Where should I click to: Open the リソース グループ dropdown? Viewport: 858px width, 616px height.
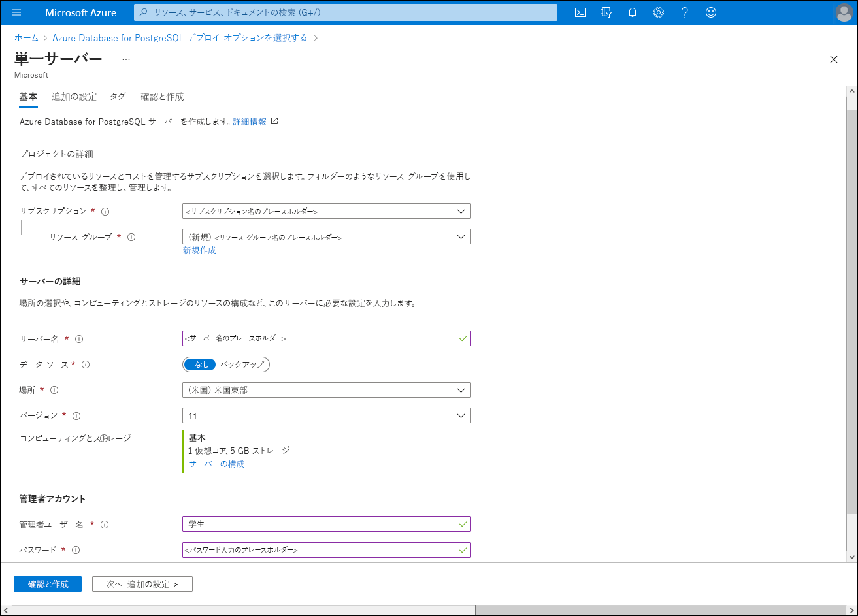click(x=327, y=237)
